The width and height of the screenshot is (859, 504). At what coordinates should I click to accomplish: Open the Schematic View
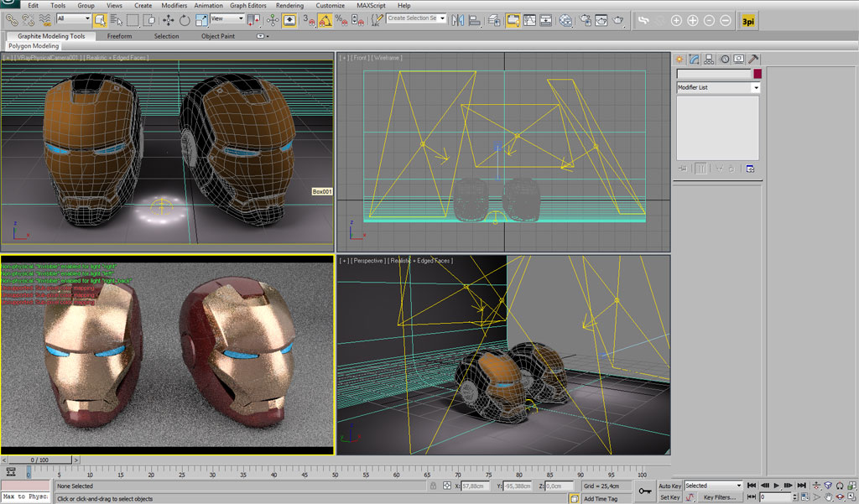pyautogui.click(x=545, y=20)
